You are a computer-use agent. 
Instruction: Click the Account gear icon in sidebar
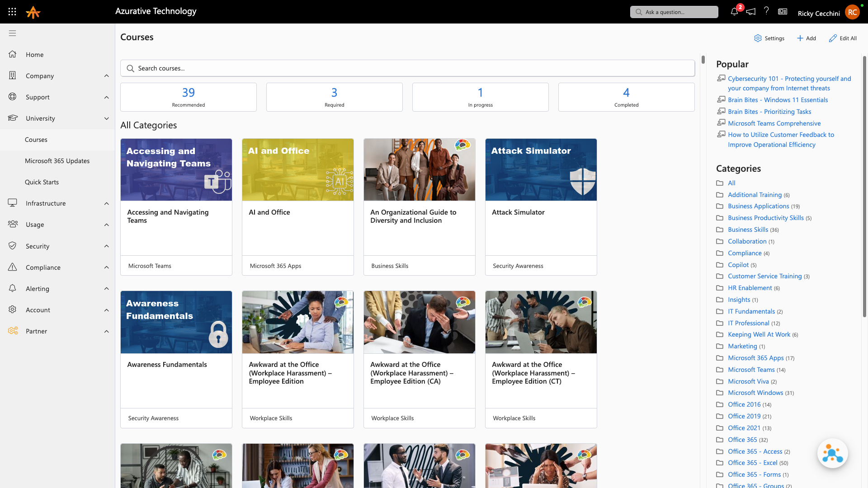pyautogui.click(x=12, y=310)
